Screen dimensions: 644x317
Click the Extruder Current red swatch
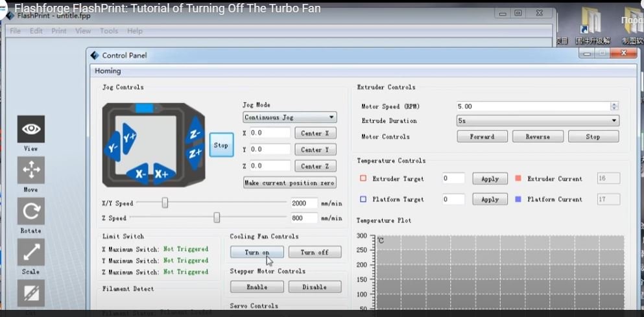click(518, 179)
